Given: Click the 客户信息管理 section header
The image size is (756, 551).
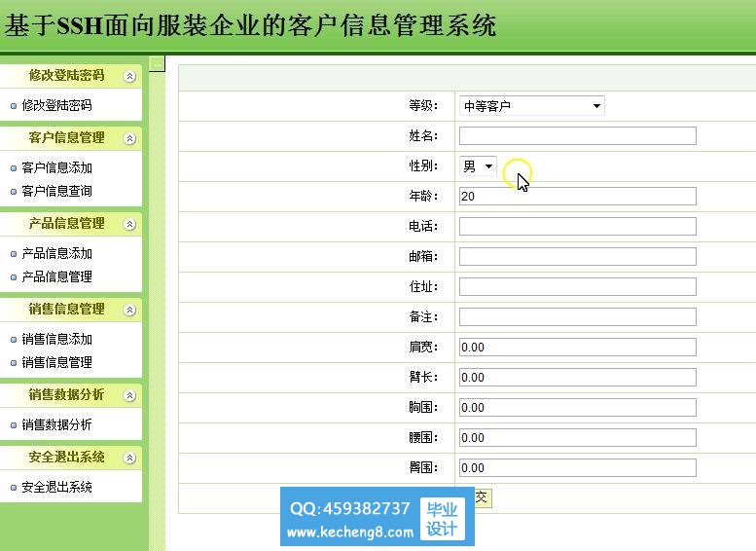Looking at the screenshot, I should pos(71,138).
